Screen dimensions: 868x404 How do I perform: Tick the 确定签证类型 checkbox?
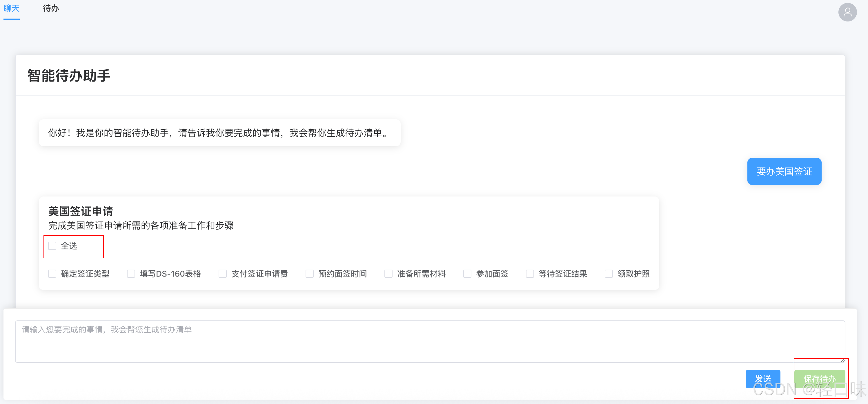coord(52,273)
